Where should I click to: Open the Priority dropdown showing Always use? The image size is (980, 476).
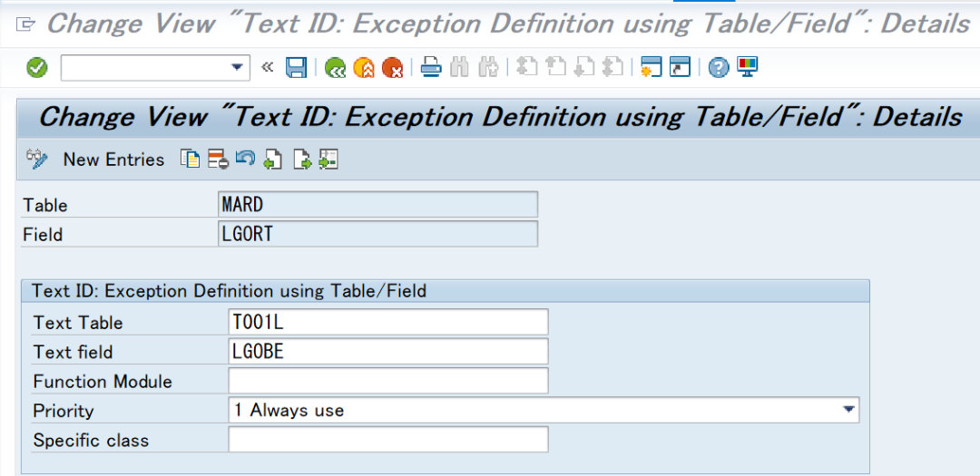coord(544,410)
